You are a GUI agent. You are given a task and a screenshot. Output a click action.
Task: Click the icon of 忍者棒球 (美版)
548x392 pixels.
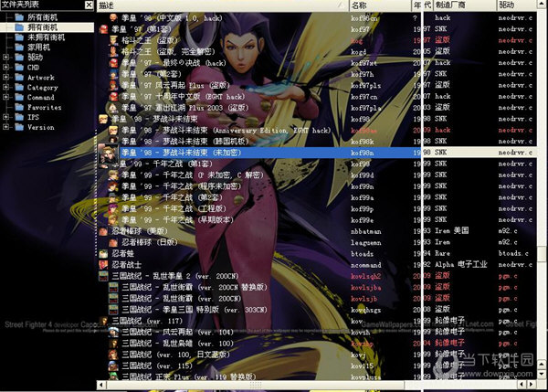pyautogui.click(x=103, y=231)
